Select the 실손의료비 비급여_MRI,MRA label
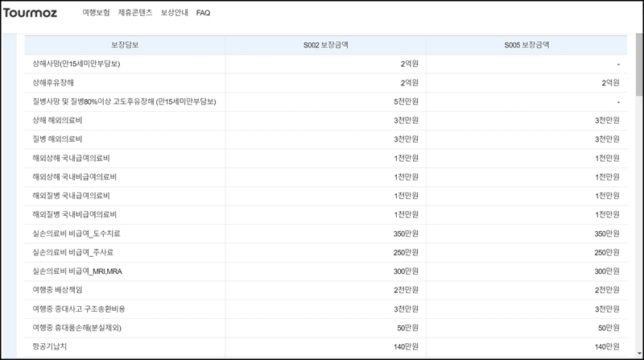Viewport: 644px width, 360px height. coord(77,271)
